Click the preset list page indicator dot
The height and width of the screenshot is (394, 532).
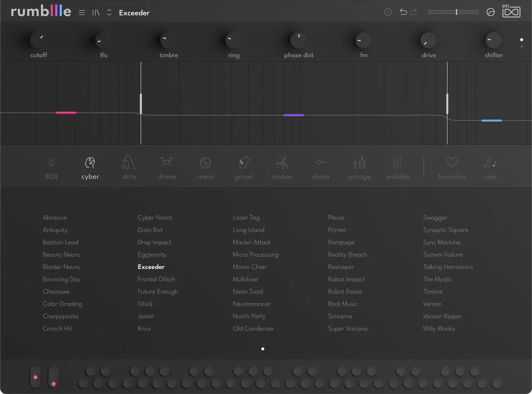point(263,349)
